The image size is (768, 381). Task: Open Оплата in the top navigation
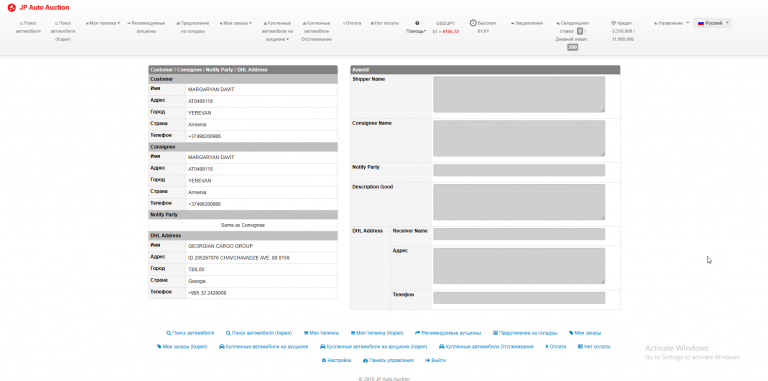click(352, 23)
